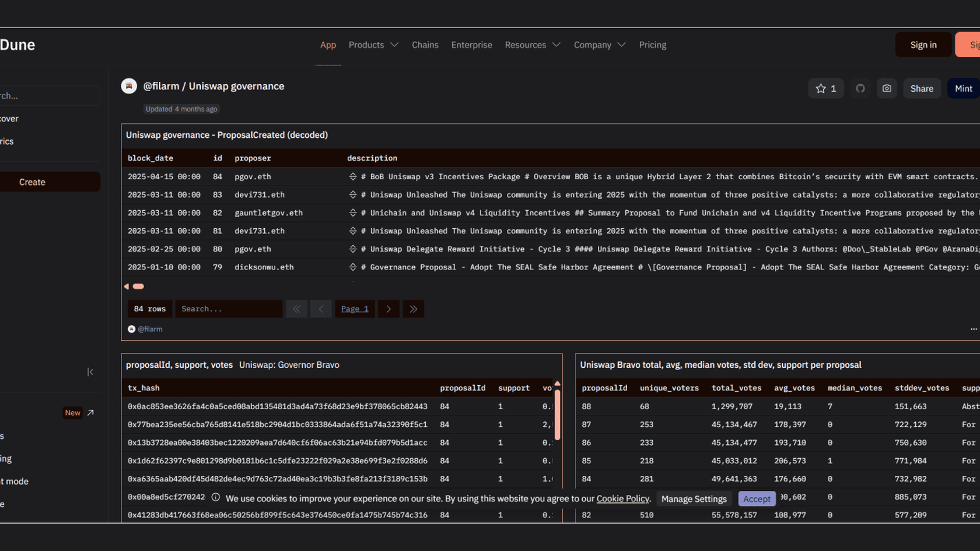Click the camera screenshot icon
The height and width of the screenshot is (551, 980).
pyautogui.click(x=887, y=89)
